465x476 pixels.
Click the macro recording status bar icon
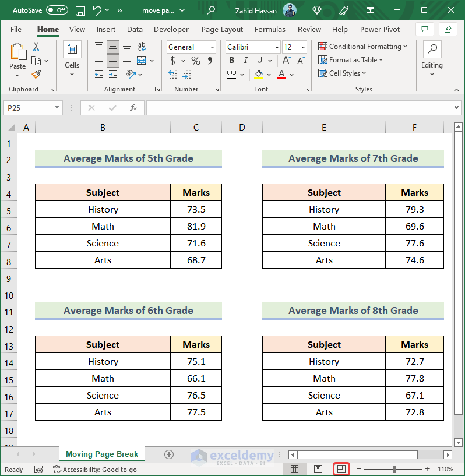(38, 470)
